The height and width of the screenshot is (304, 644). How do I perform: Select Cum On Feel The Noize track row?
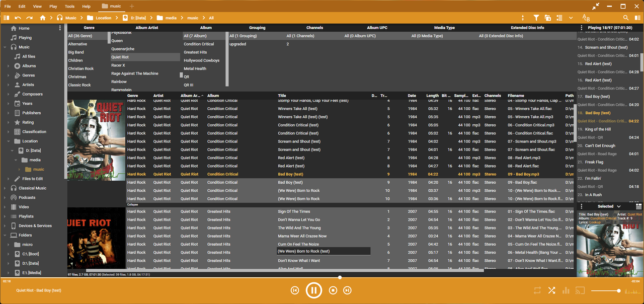(350, 244)
